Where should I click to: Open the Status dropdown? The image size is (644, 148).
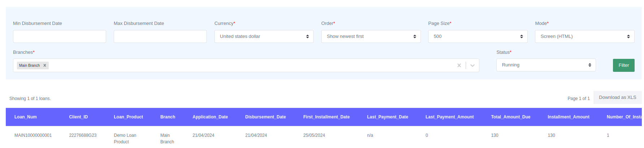click(x=546, y=65)
